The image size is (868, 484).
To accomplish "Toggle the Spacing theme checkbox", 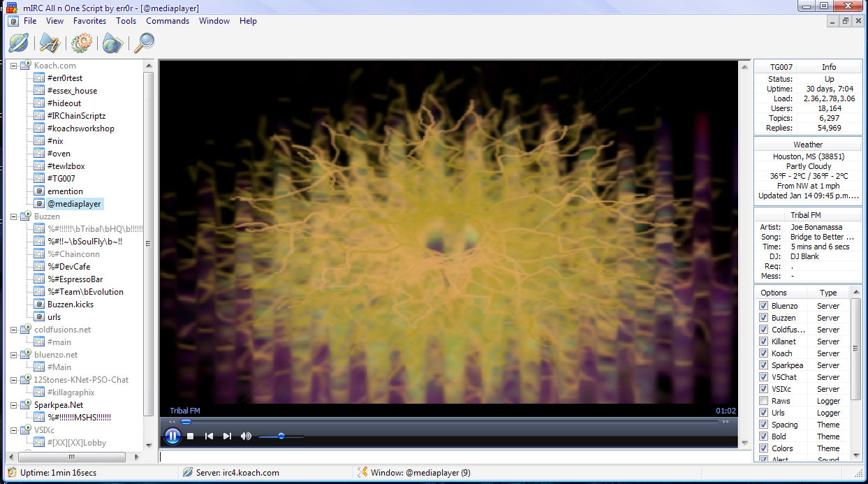I will [763, 425].
